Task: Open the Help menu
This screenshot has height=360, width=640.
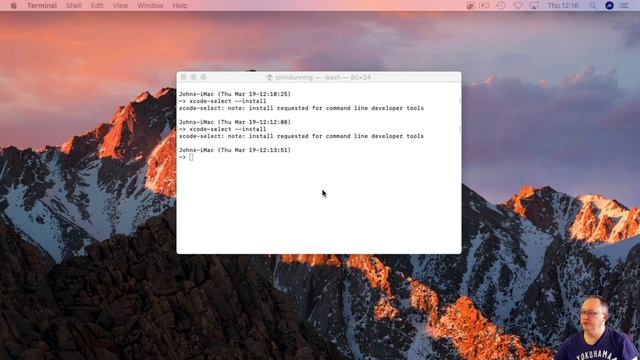Action: coord(180,6)
